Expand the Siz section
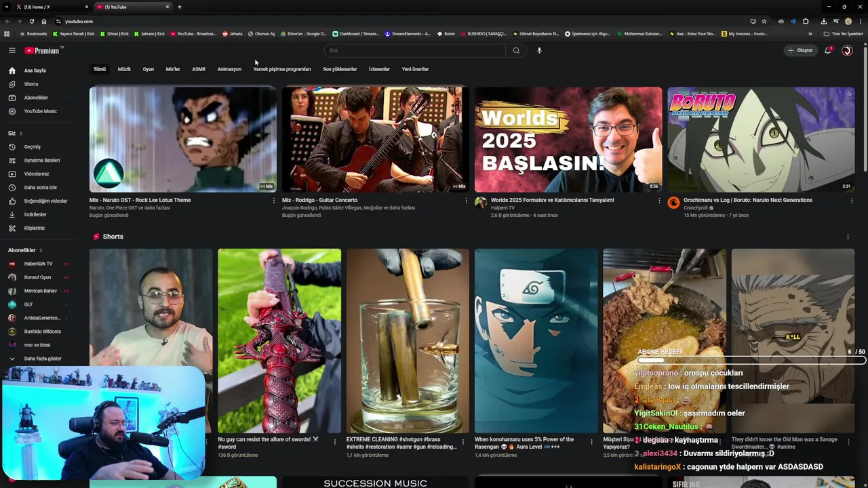Screen dimensions: 868x488 coord(15,134)
